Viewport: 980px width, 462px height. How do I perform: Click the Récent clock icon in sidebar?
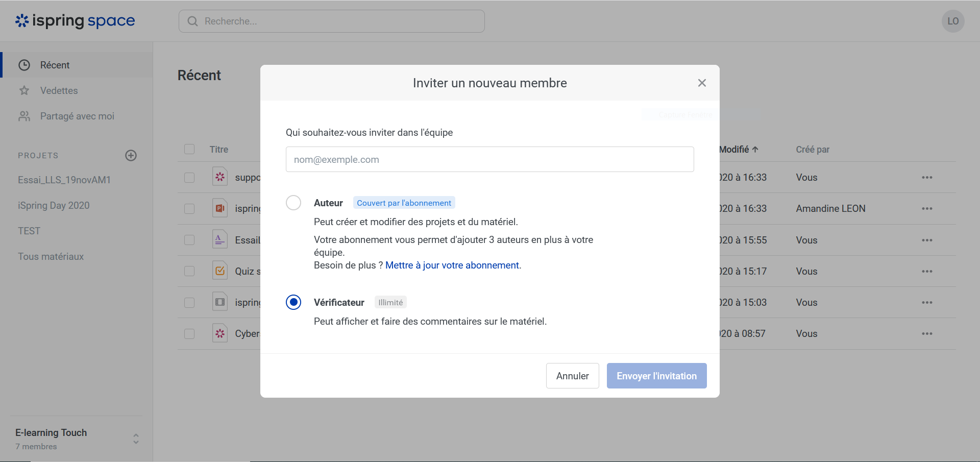pos(24,65)
